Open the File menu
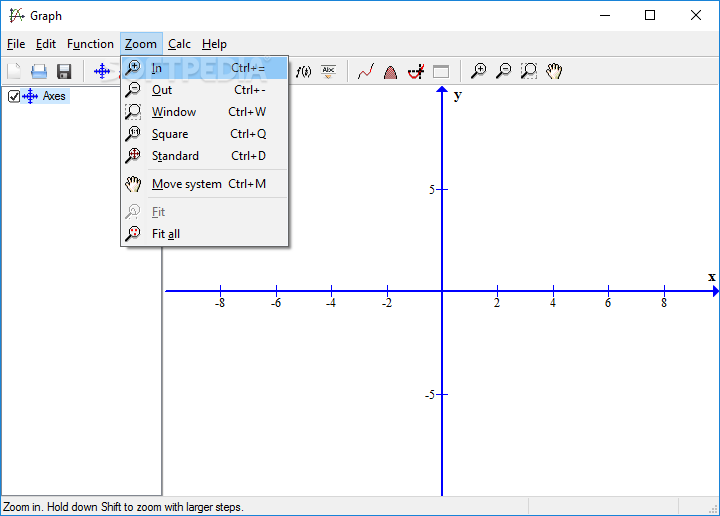Viewport: 720px width, 516px height. (x=16, y=44)
